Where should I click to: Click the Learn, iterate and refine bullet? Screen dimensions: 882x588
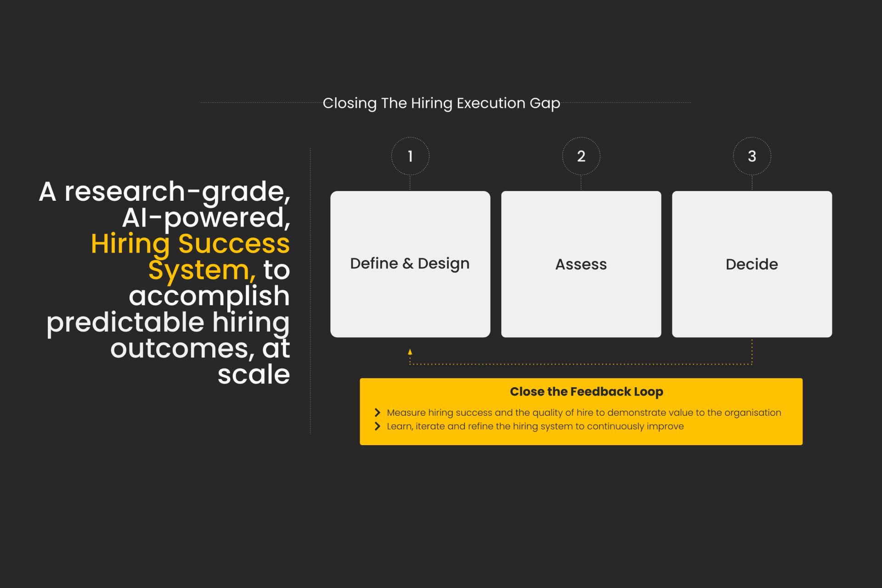[x=535, y=426]
